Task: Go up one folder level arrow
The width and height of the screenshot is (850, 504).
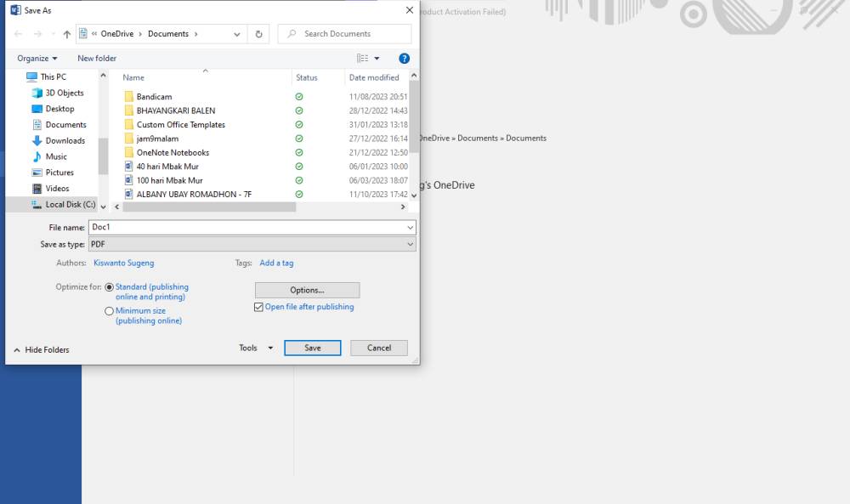Action: click(66, 34)
